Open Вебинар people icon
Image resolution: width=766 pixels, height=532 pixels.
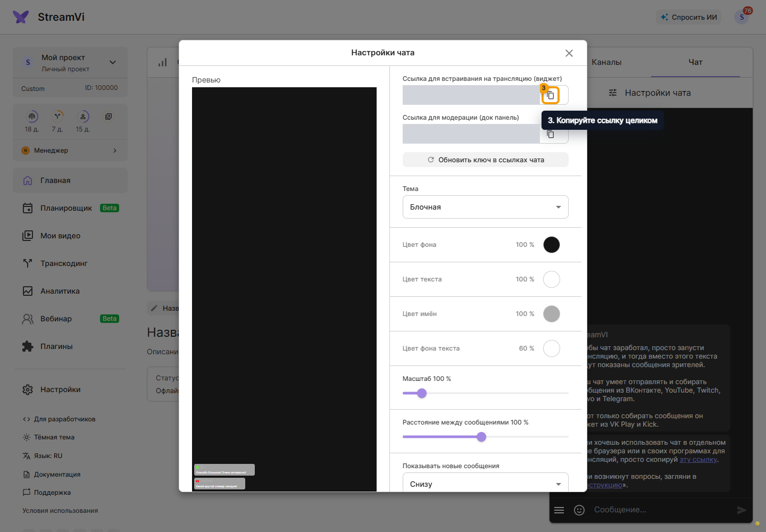(x=28, y=319)
